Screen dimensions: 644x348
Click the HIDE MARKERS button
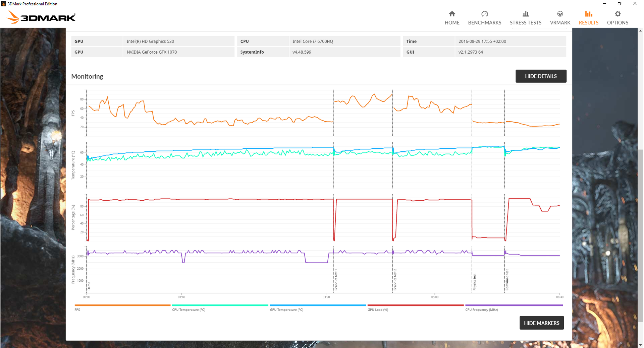[541, 323]
